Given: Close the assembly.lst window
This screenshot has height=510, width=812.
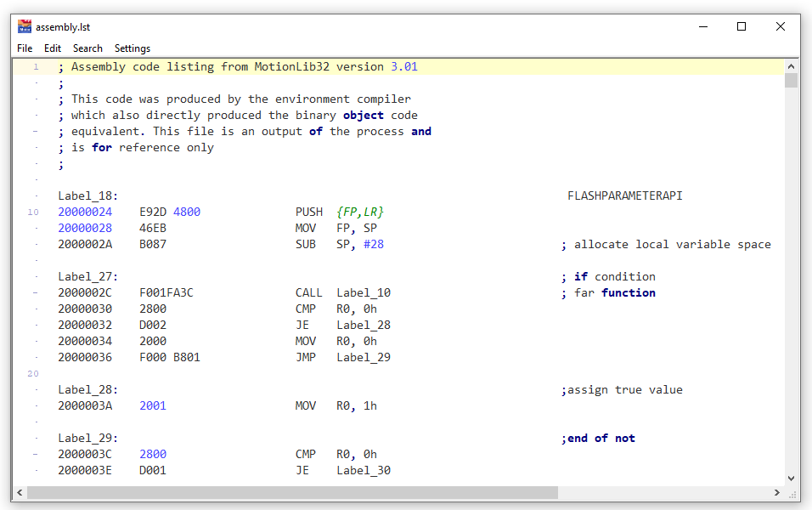Looking at the screenshot, I should (781, 26).
